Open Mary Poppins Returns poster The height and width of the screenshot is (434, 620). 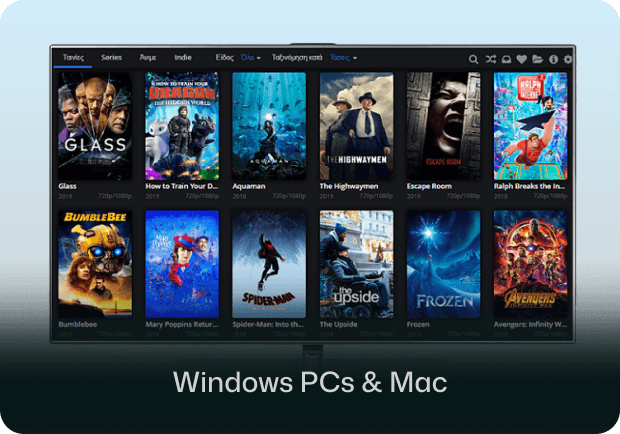click(182, 264)
